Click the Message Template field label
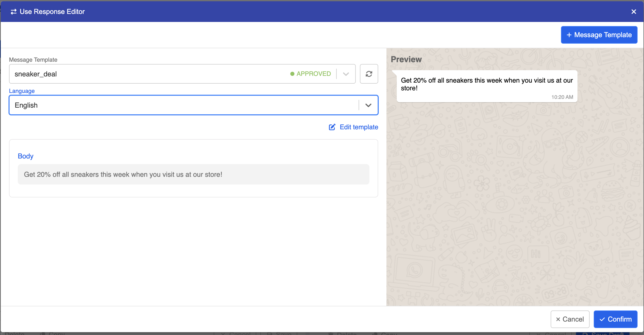The width and height of the screenshot is (644, 335). tap(33, 60)
